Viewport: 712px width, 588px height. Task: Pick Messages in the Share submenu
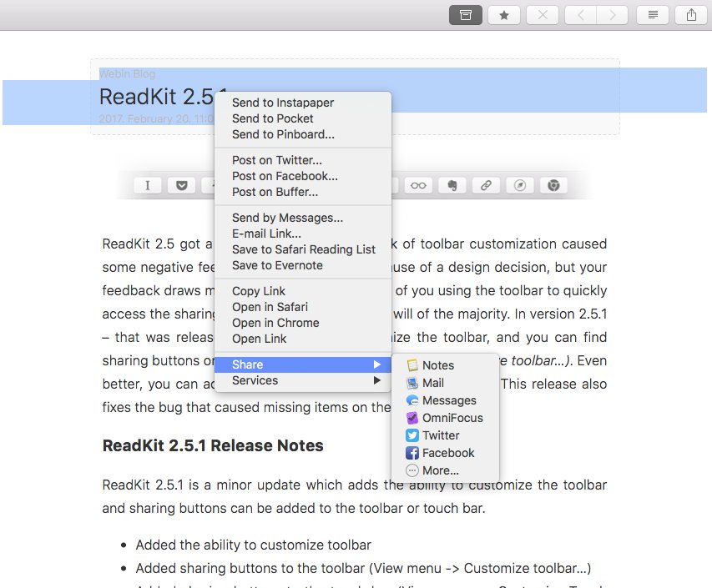[445, 400]
